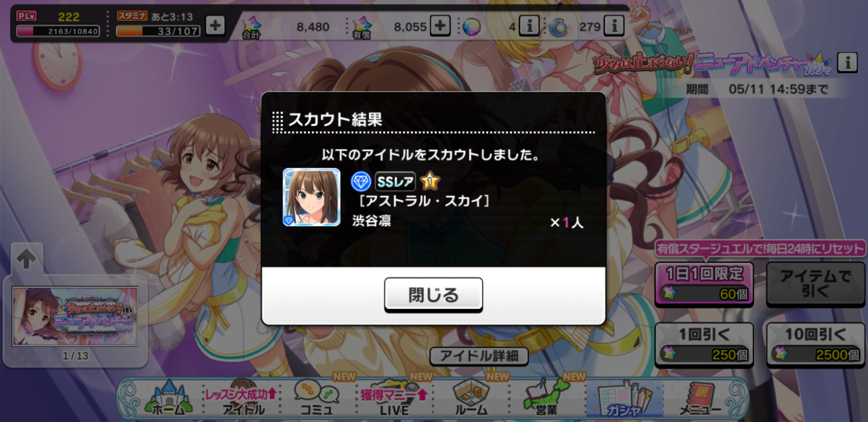Add paid star jewels with plus icon

coord(440,26)
